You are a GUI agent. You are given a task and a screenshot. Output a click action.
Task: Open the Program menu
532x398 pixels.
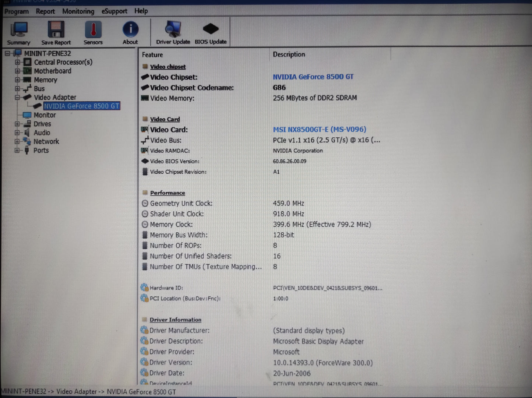[16, 11]
